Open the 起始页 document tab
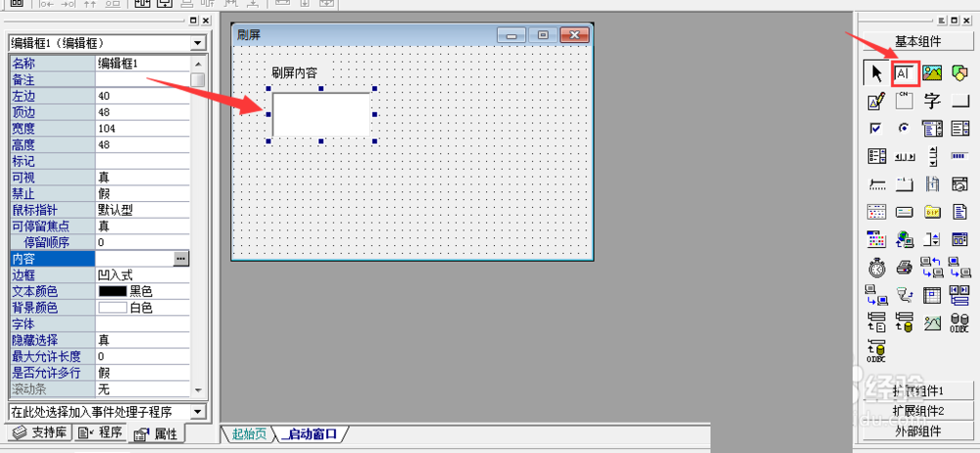The image size is (980, 453). coord(249,433)
